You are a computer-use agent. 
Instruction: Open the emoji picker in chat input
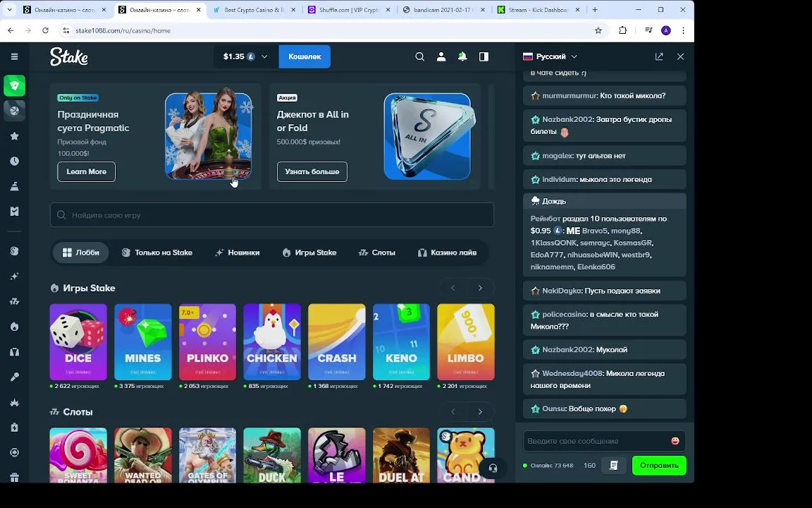(675, 440)
